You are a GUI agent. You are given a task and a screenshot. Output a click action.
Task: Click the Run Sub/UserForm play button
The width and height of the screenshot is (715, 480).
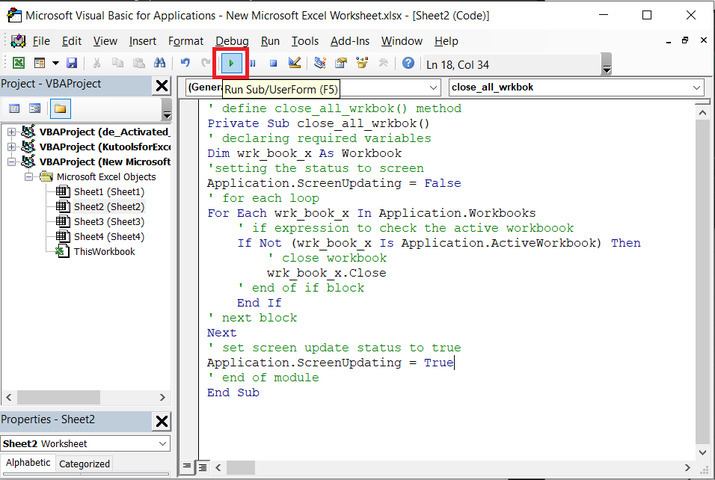[231, 63]
